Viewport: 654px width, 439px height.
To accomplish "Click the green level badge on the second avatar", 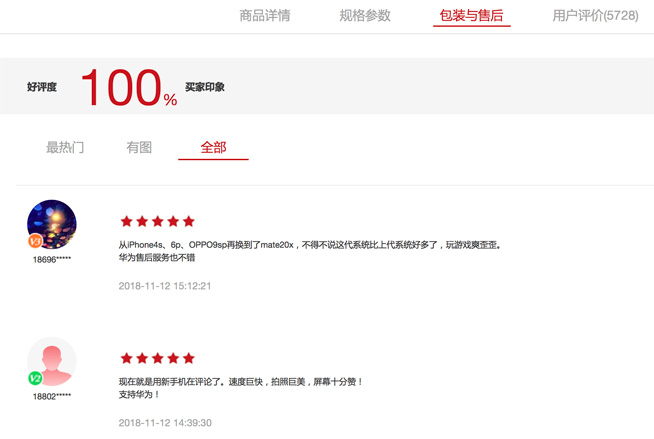I will pos(35,378).
